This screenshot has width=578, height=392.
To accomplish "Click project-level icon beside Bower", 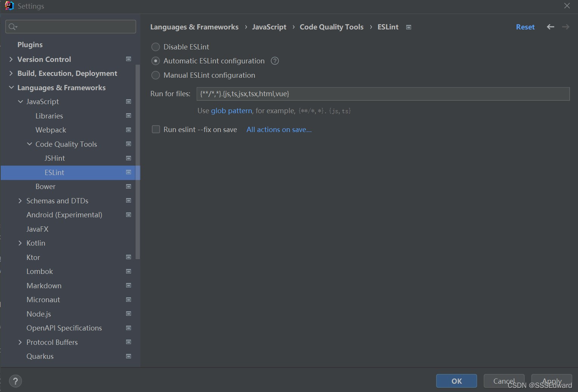I will click(x=128, y=186).
